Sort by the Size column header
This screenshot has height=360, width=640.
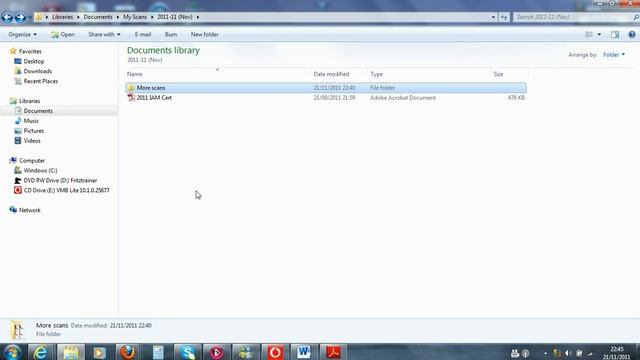point(509,74)
